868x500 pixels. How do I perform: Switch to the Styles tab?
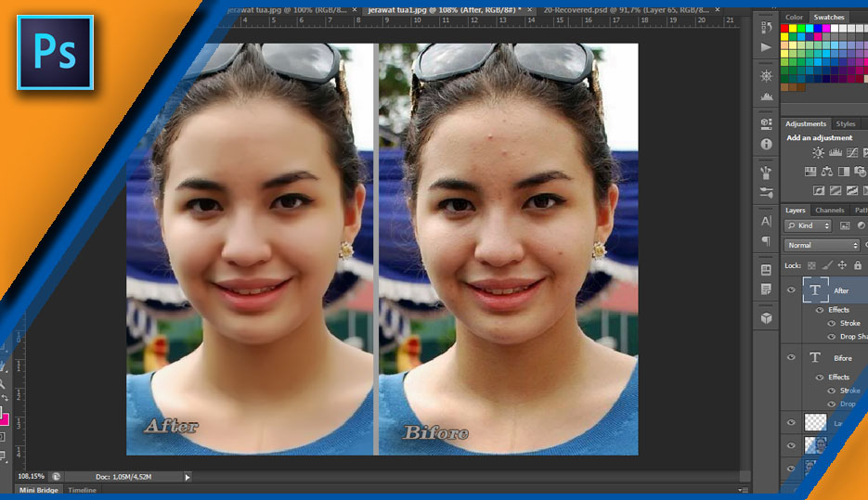(x=846, y=124)
